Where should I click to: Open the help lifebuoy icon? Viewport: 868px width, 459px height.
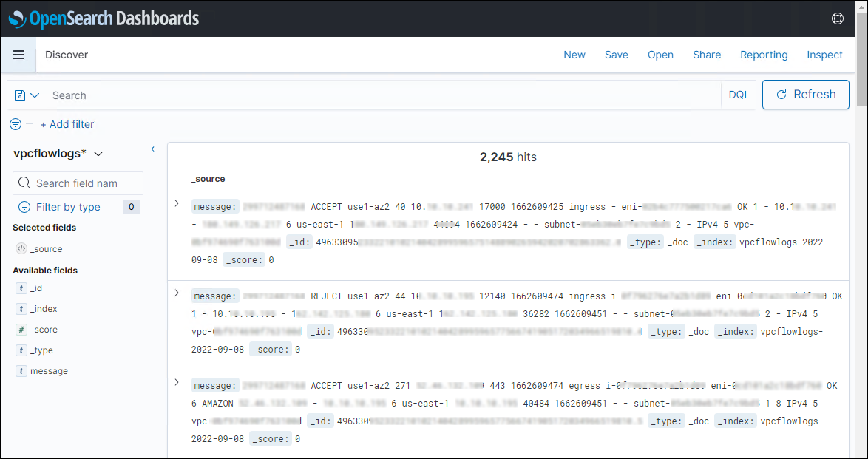click(x=838, y=18)
